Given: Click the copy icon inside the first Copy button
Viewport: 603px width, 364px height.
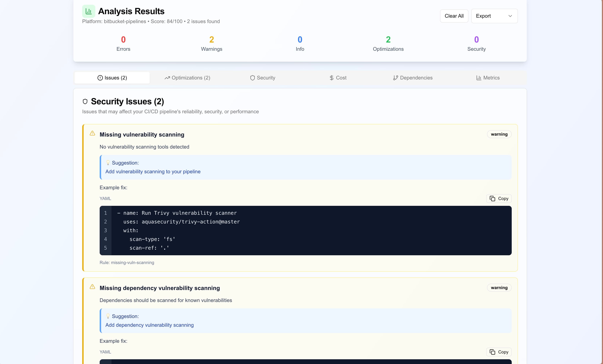Looking at the screenshot, I should pos(492,198).
